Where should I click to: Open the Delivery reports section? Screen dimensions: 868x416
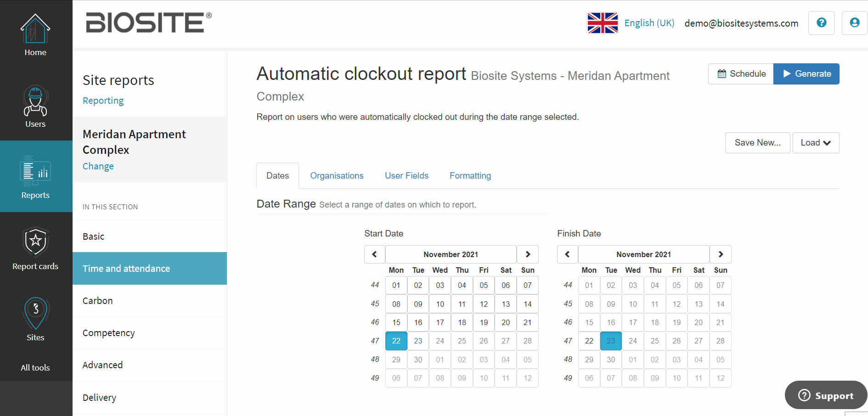[x=150, y=398]
